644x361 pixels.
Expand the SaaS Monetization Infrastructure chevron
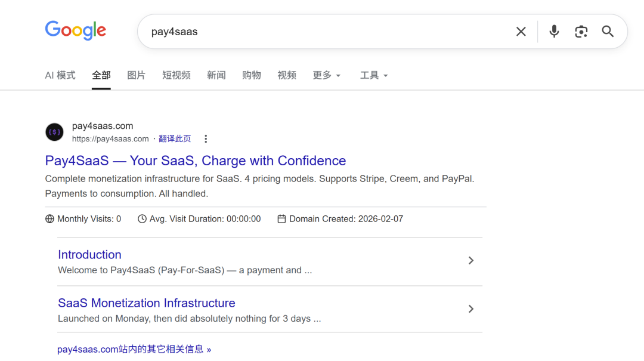[470, 309]
